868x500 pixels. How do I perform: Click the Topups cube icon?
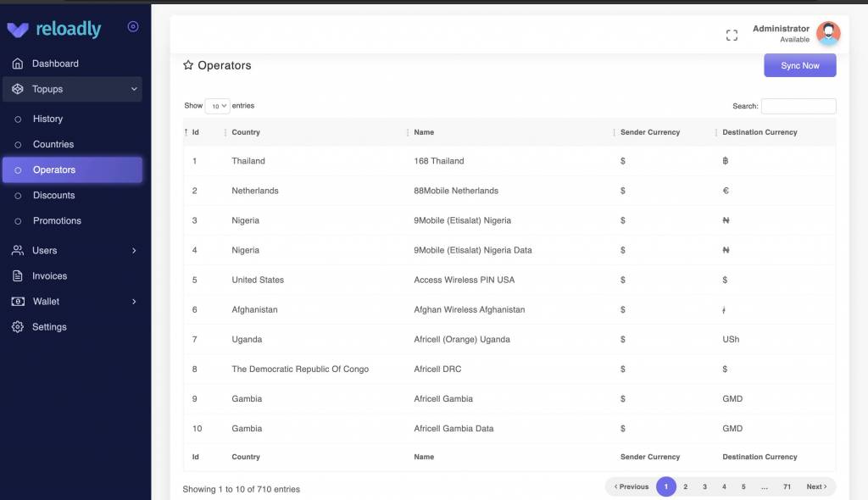coord(18,89)
